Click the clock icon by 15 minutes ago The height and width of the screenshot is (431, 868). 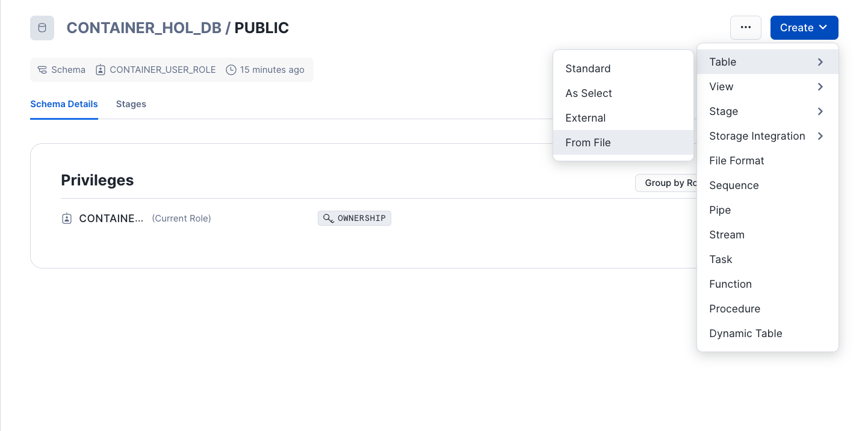231,70
